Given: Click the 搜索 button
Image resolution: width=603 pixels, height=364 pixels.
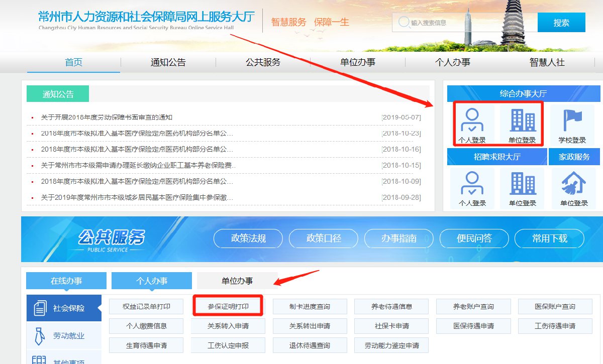Looking at the screenshot, I should pyautogui.click(x=561, y=23).
